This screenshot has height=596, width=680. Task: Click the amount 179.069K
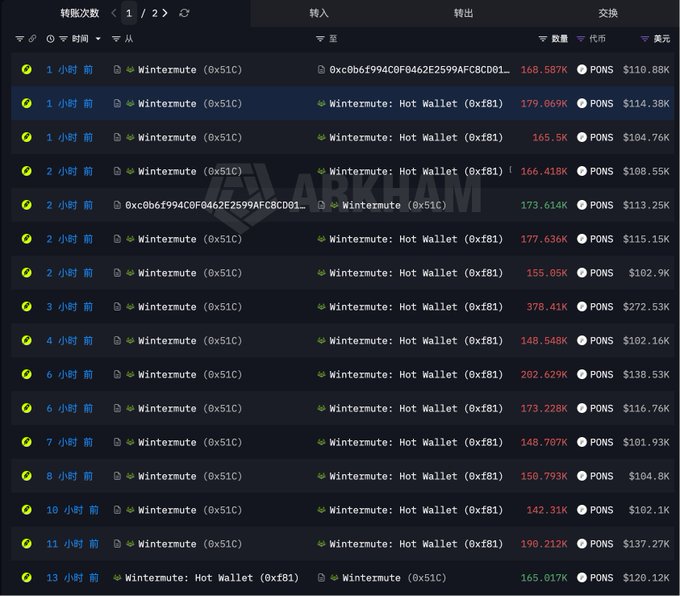coord(544,103)
